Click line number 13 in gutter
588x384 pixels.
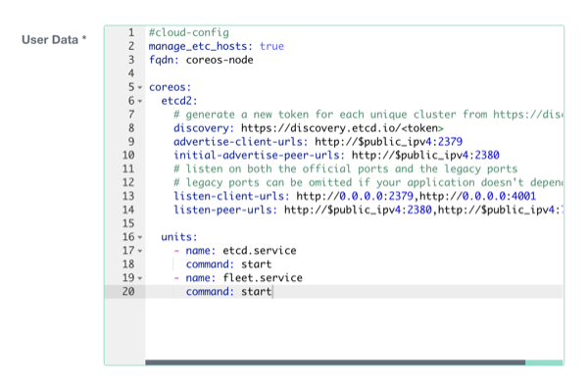tap(128, 196)
